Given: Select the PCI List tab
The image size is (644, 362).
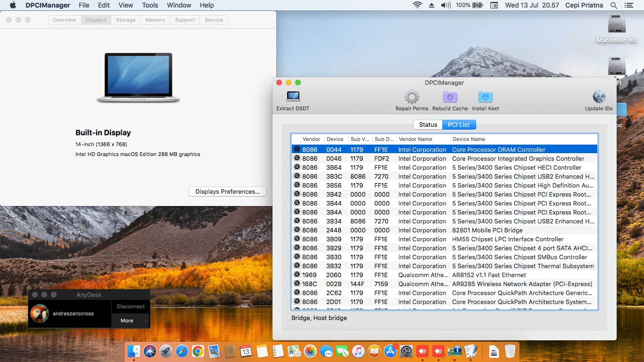Looking at the screenshot, I should click(459, 125).
